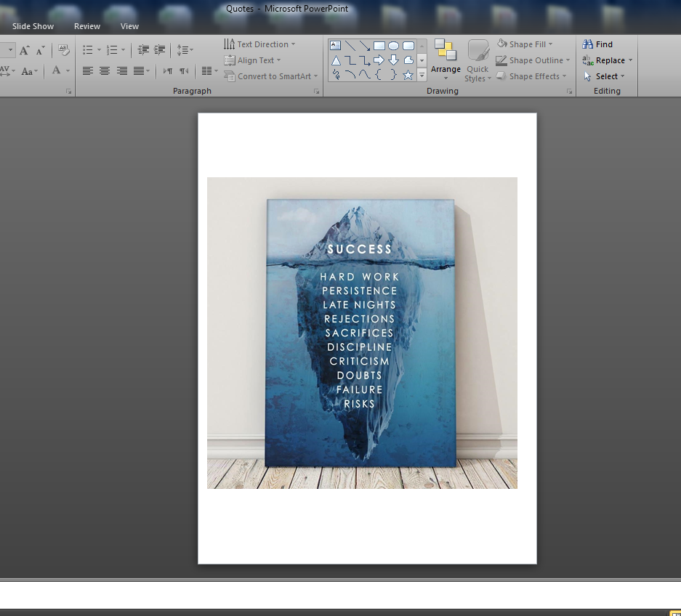Open the Shape Fill color picker
This screenshot has height=616, width=681.
point(525,44)
